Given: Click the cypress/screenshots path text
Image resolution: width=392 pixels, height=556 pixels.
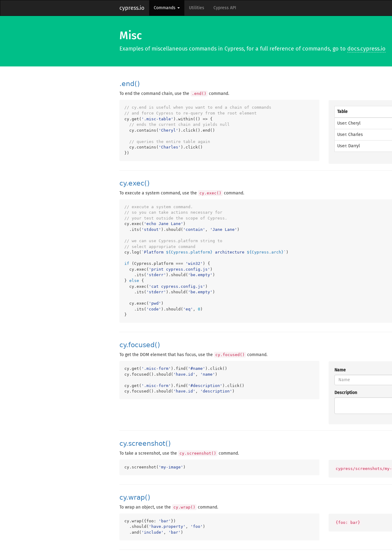Looking at the screenshot, I should click(364, 468).
